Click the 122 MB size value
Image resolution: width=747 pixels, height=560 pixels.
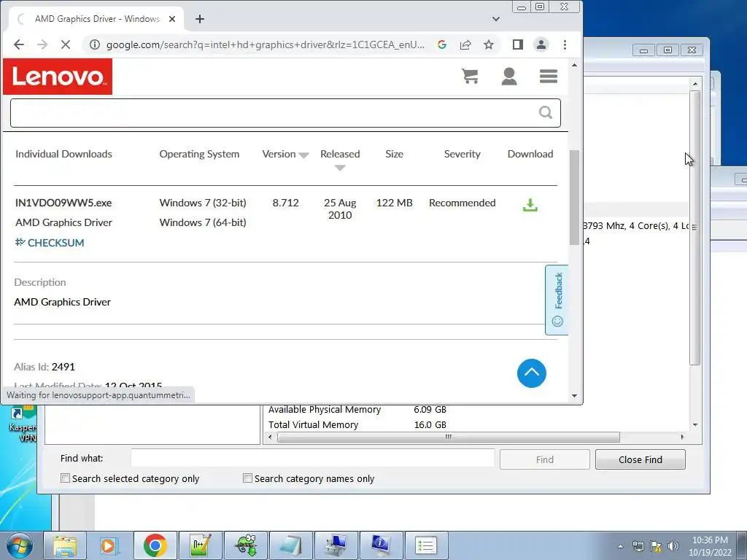coord(394,203)
